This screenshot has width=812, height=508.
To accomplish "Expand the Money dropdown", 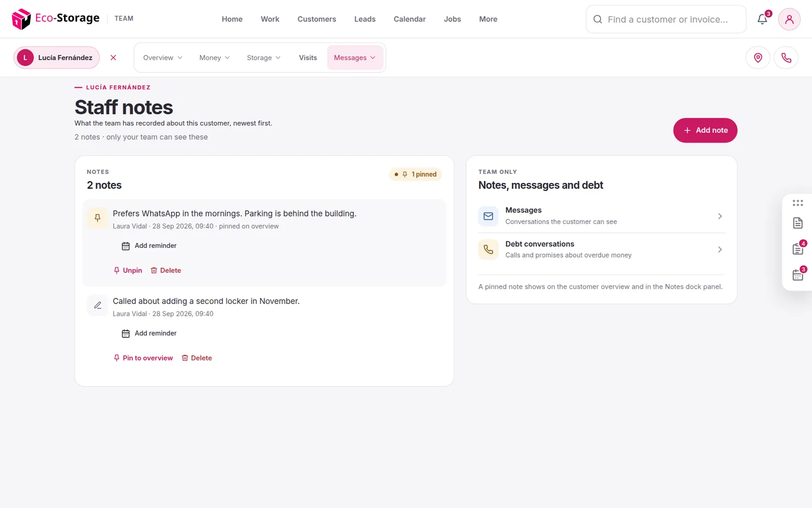I will click(x=214, y=58).
